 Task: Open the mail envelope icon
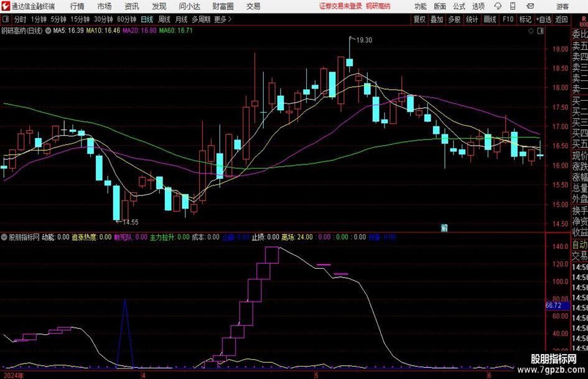(x=530, y=6)
